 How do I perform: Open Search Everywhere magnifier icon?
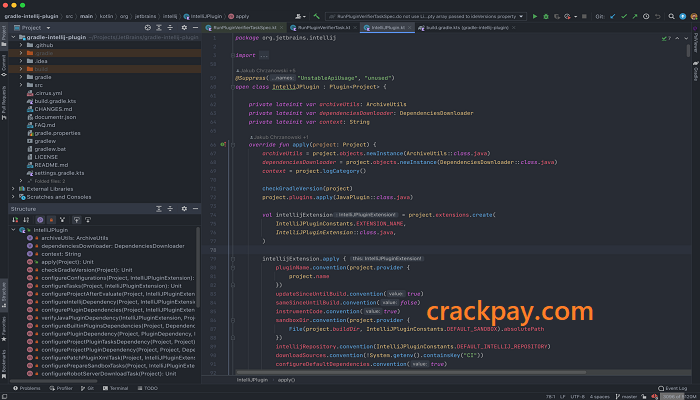coord(671,17)
